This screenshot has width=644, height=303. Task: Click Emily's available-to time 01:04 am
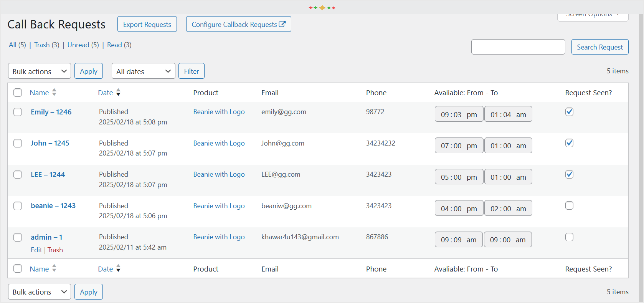tap(508, 114)
